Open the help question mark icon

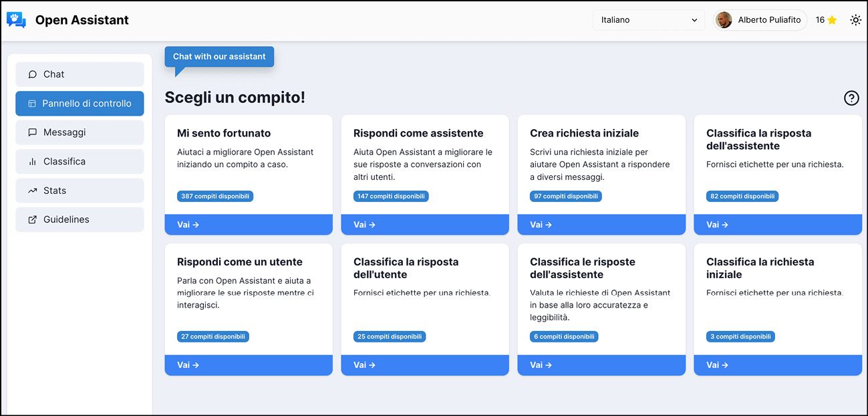pos(851,98)
